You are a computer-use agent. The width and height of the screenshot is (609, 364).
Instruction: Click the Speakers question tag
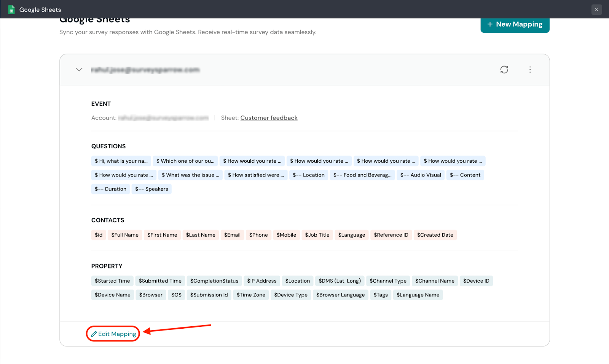(151, 189)
